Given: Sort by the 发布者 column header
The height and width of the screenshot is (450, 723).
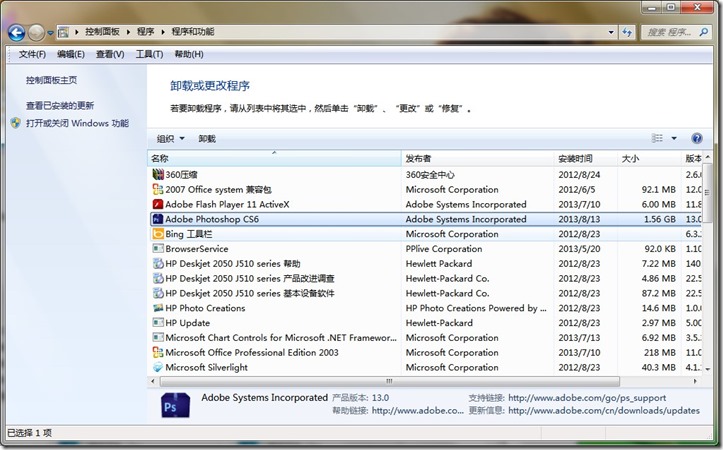Looking at the screenshot, I should tap(478, 158).
